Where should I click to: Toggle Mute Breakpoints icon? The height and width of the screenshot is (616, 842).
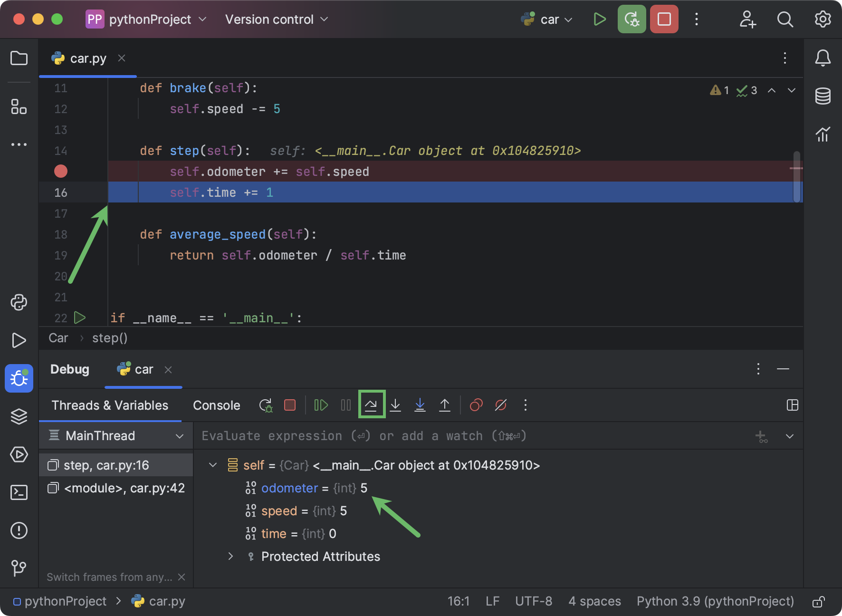pyautogui.click(x=501, y=405)
